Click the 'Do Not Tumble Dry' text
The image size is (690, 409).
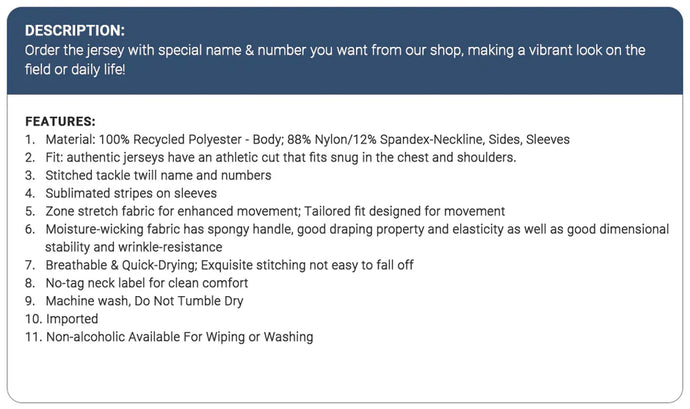pyautogui.click(x=189, y=301)
